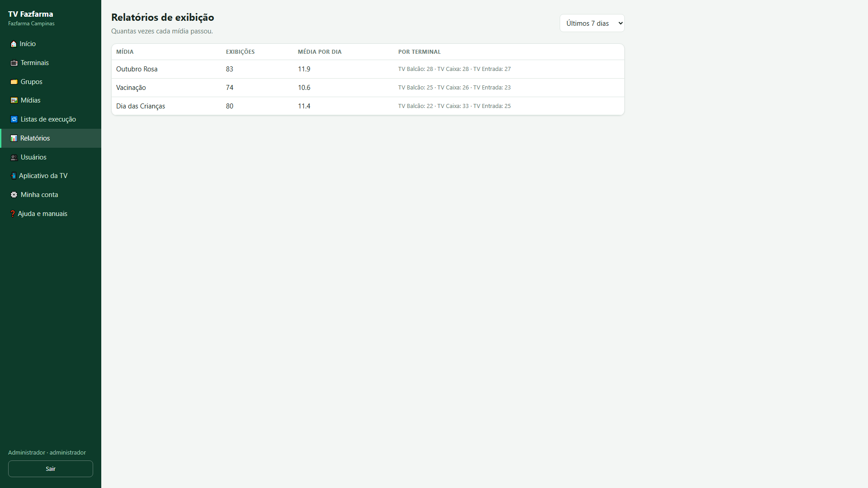Open the Listas de execução section
Viewport: 868px width, 488px height.
(51, 119)
